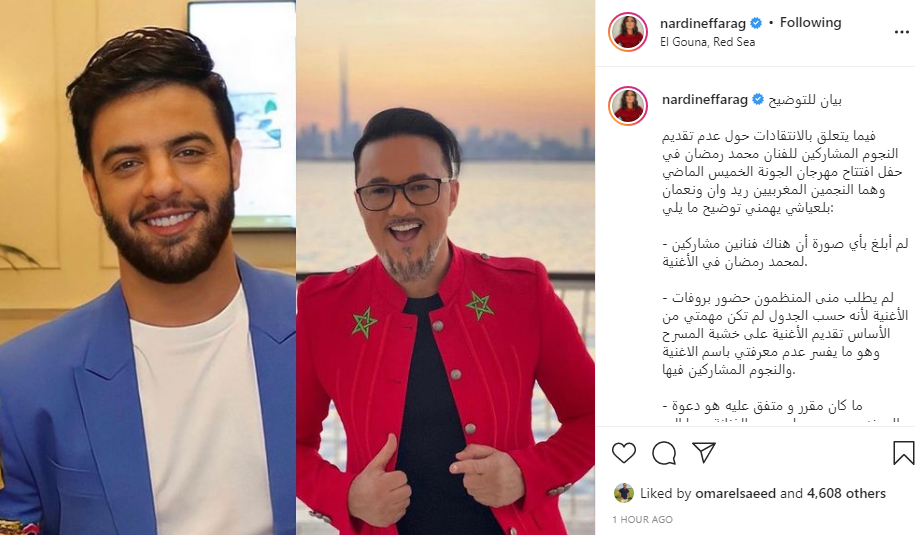Open nardineffarag username in the post header
The width and height of the screenshot is (915, 535).
(x=703, y=24)
